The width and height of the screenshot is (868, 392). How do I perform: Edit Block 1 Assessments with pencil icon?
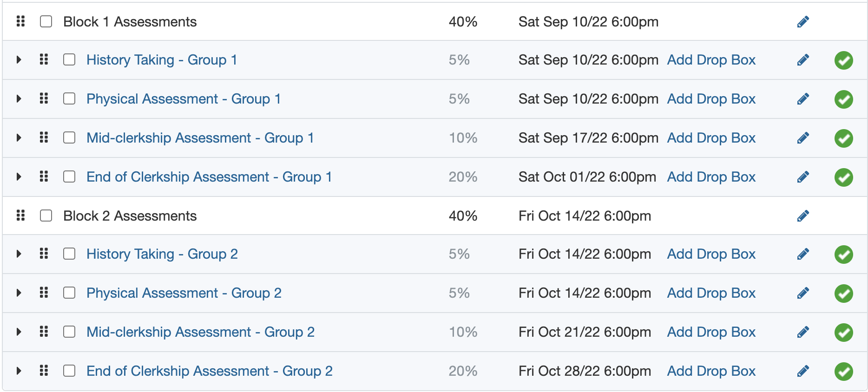pyautogui.click(x=803, y=22)
